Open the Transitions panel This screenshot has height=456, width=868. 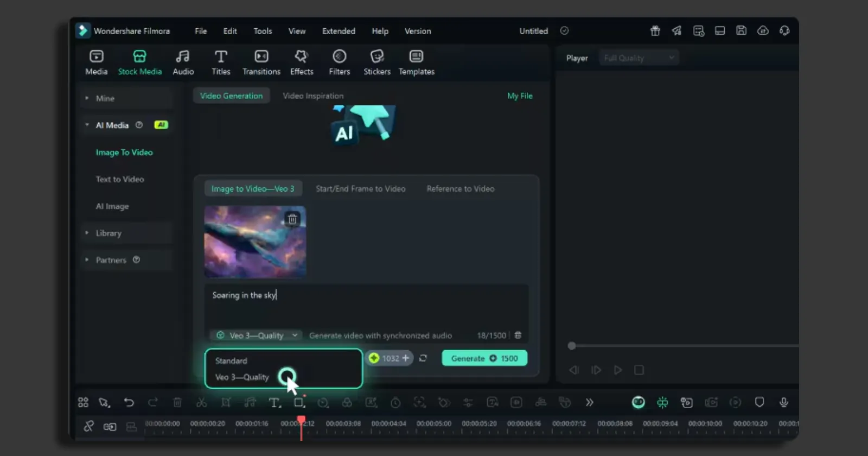tap(261, 62)
